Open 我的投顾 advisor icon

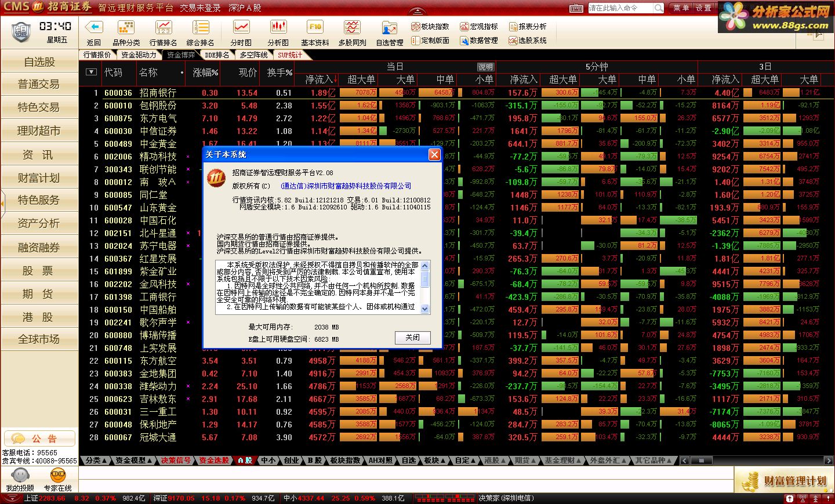[20, 476]
